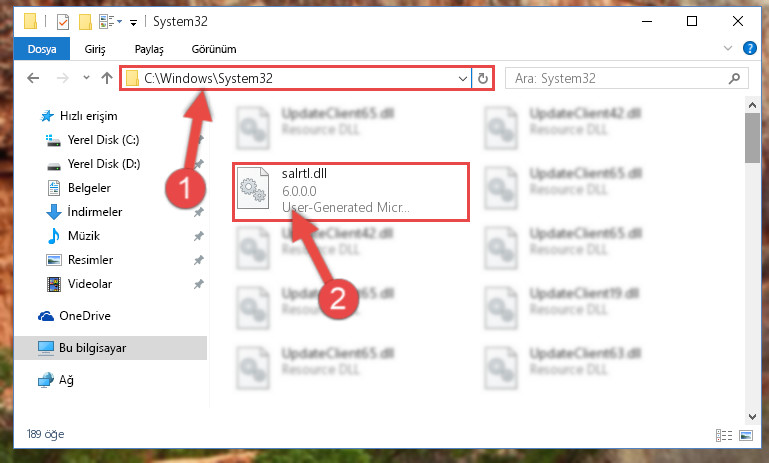
Task: Expand the ribbon with chevron
Action: (728, 48)
